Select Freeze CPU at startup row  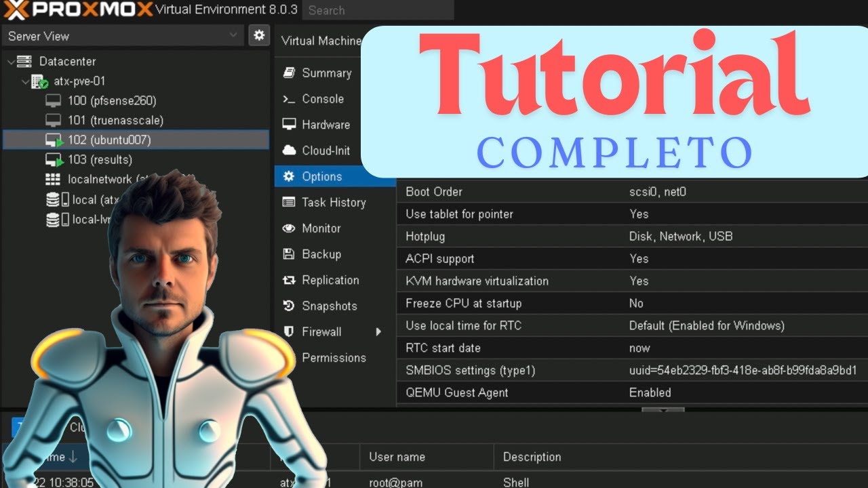pyautogui.click(x=632, y=304)
